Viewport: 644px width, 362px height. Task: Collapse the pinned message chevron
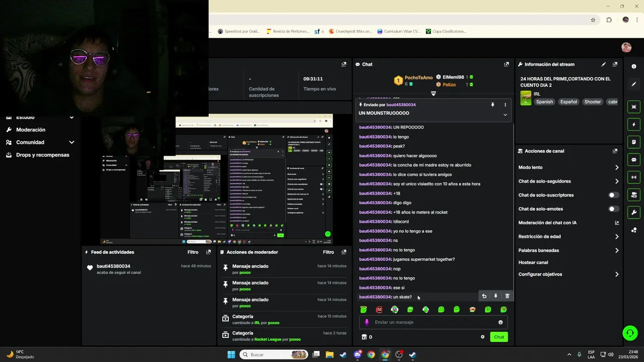[505, 115]
